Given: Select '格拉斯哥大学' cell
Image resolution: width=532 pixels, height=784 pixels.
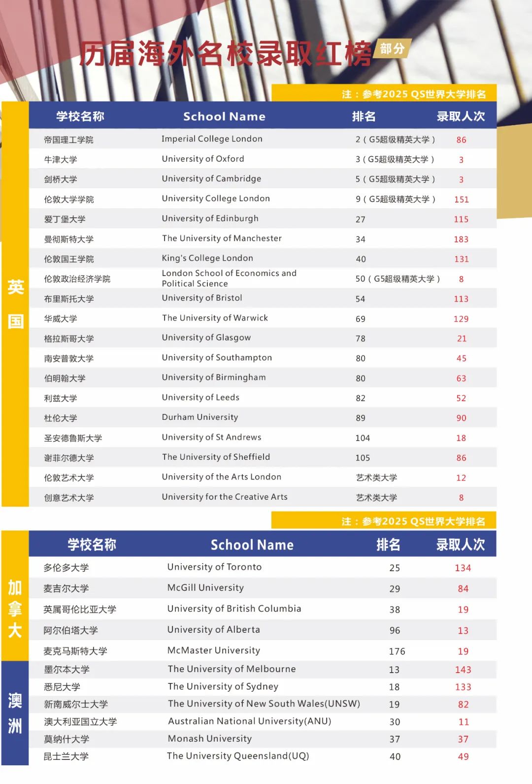Looking at the screenshot, I should (x=68, y=339).
